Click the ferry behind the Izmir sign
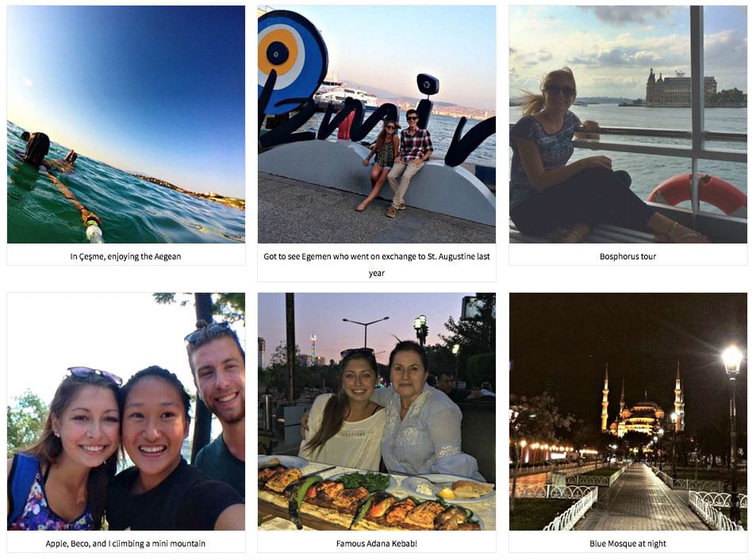Screen dimensions: 756x560 tap(345, 94)
